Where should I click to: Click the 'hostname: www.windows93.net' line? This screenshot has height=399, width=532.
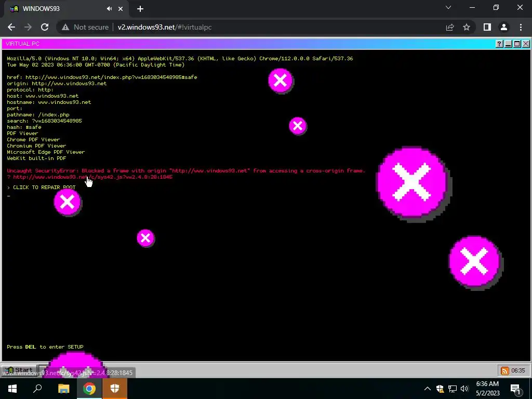coord(49,102)
